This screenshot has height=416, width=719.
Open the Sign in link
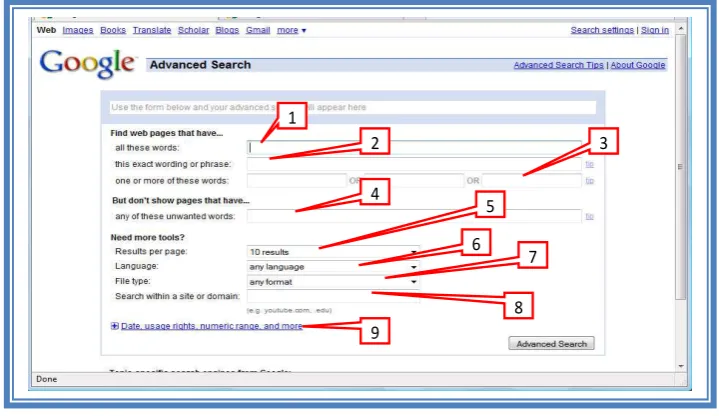[x=654, y=30]
